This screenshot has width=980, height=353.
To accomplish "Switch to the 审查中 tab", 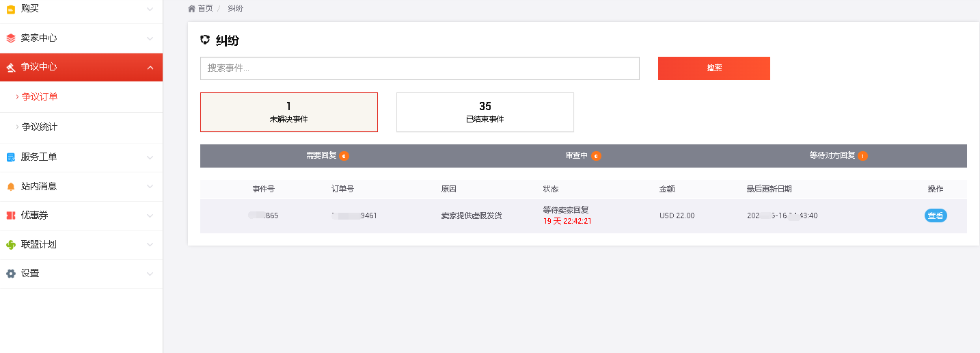I will [583, 156].
